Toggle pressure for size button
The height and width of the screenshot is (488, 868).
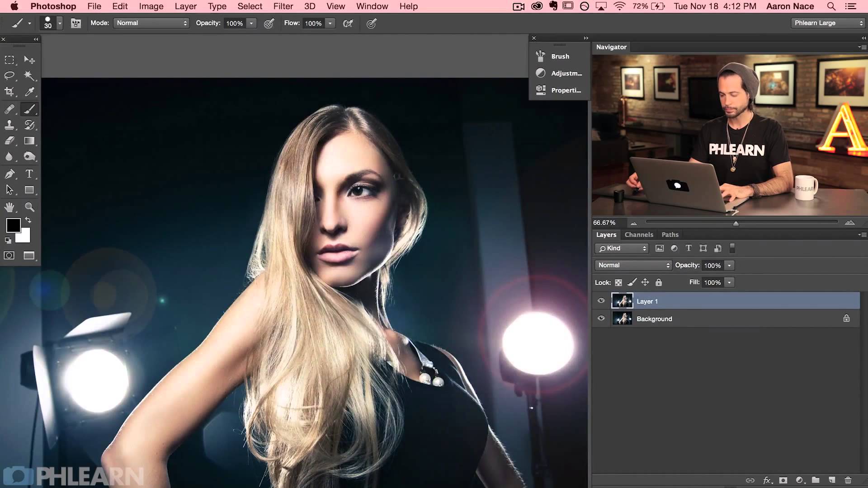(x=372, y=23)
